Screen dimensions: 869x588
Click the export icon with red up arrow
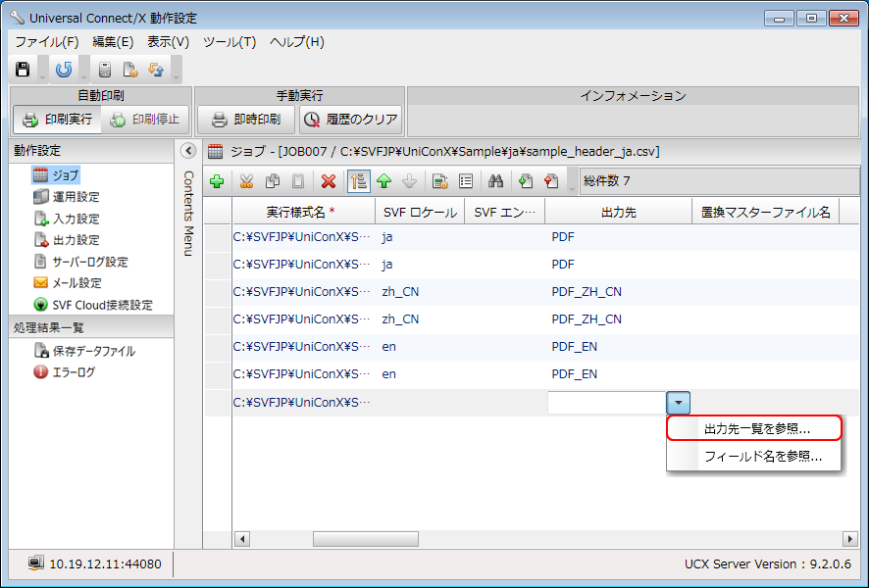pyautogui.click(x=551, y=181)
